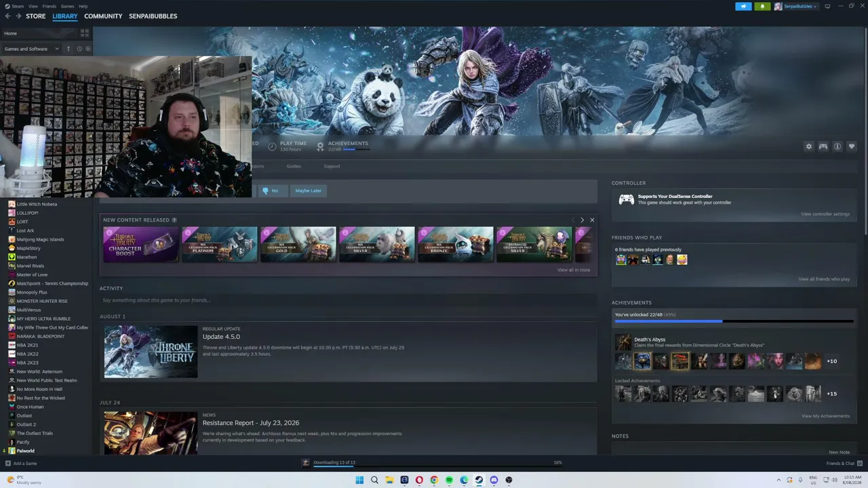The image size is (868, 488).
Task: Open the Guides tab
Action: point(294,166)
